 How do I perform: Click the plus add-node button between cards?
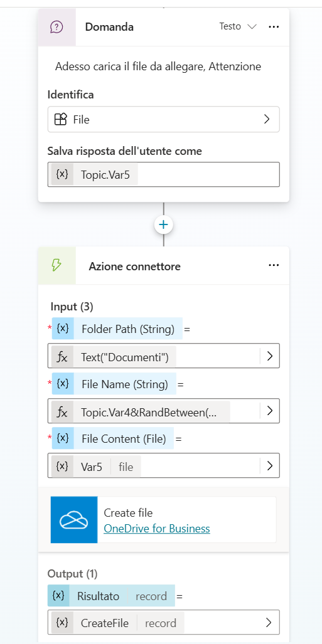pos(164,224)
